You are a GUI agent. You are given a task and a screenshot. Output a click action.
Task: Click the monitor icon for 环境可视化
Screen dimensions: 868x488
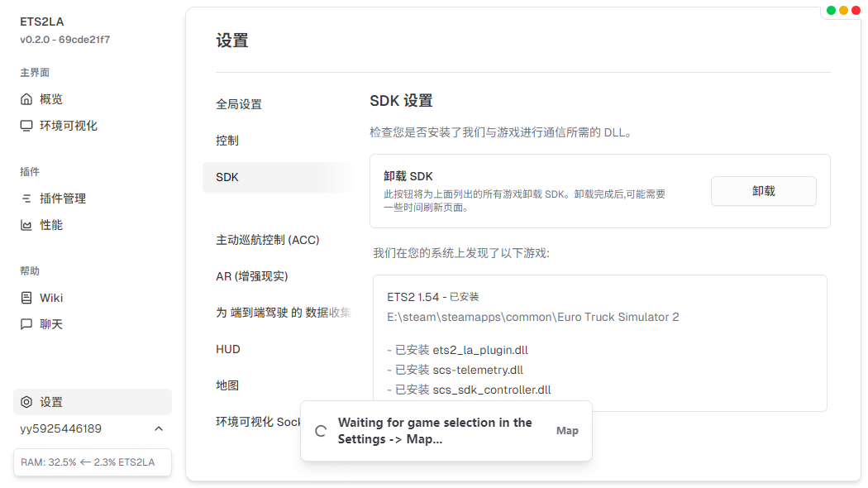[x=26, y=126]
